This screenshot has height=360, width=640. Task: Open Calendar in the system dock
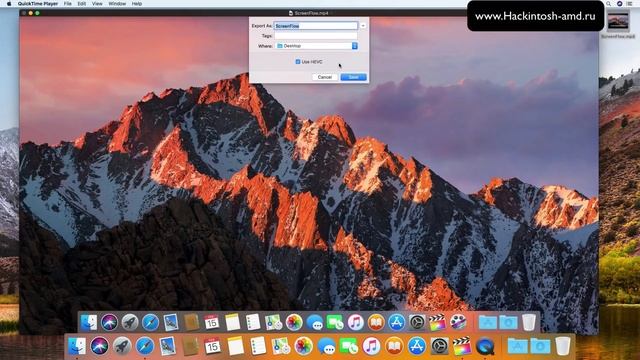coord(213,346)
